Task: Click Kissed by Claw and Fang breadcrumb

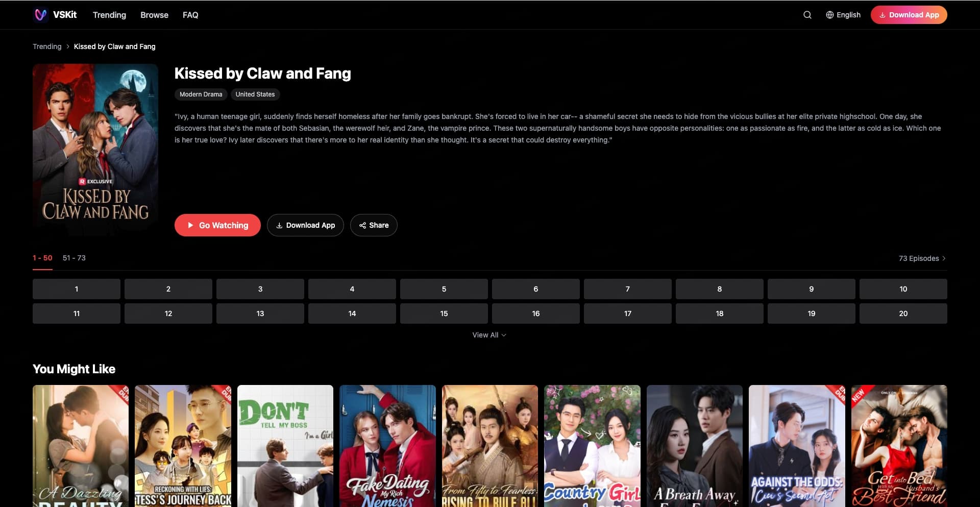Action: coord(115,46)
